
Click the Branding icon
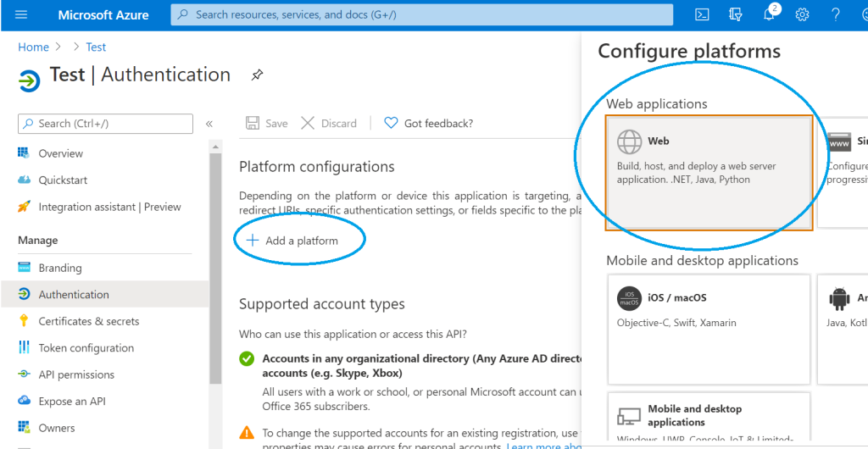(24, 268)
